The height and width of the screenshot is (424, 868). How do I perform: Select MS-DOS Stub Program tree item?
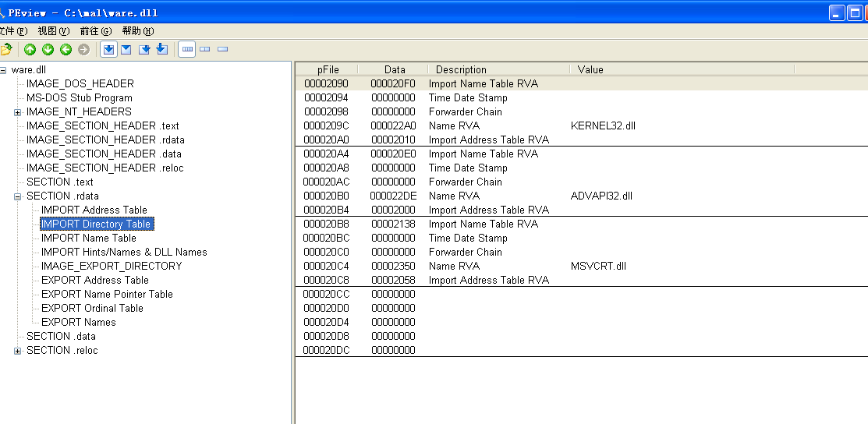point(80,98)
